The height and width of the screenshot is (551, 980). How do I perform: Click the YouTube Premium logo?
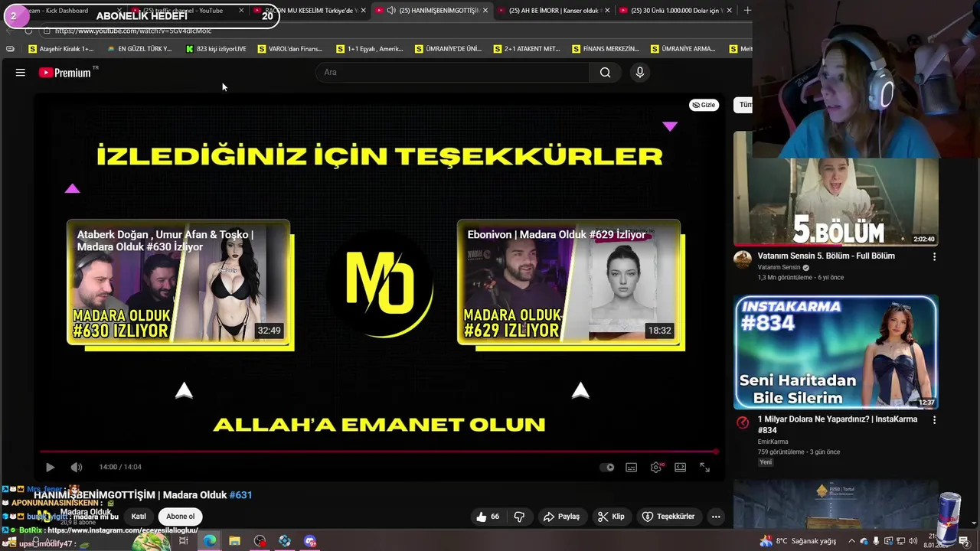pos(65,73)
